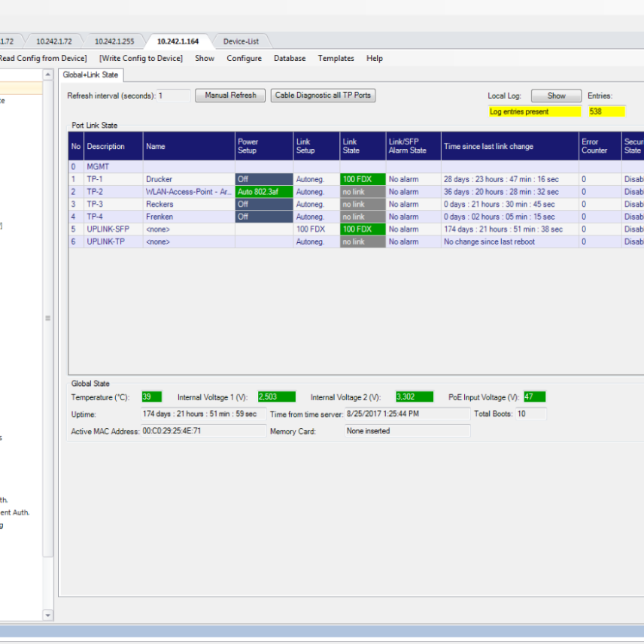Open the Templates menu

[x=336, y=59]
